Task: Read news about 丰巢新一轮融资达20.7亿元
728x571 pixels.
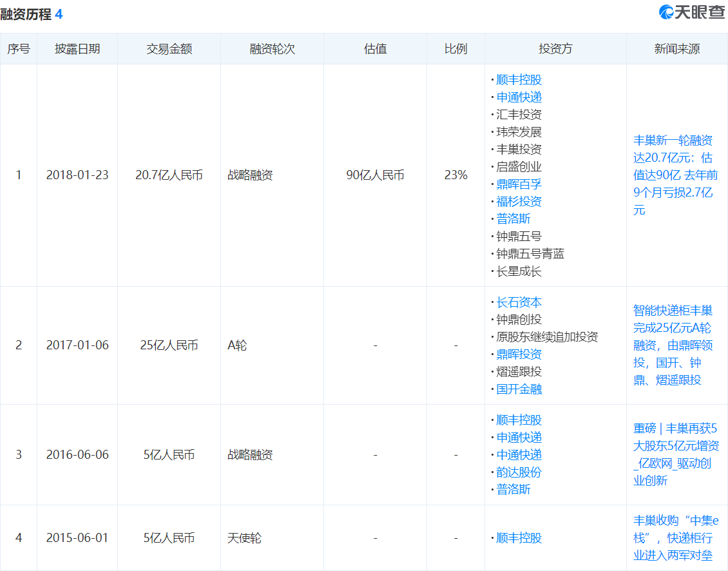Action: [673, 175]
